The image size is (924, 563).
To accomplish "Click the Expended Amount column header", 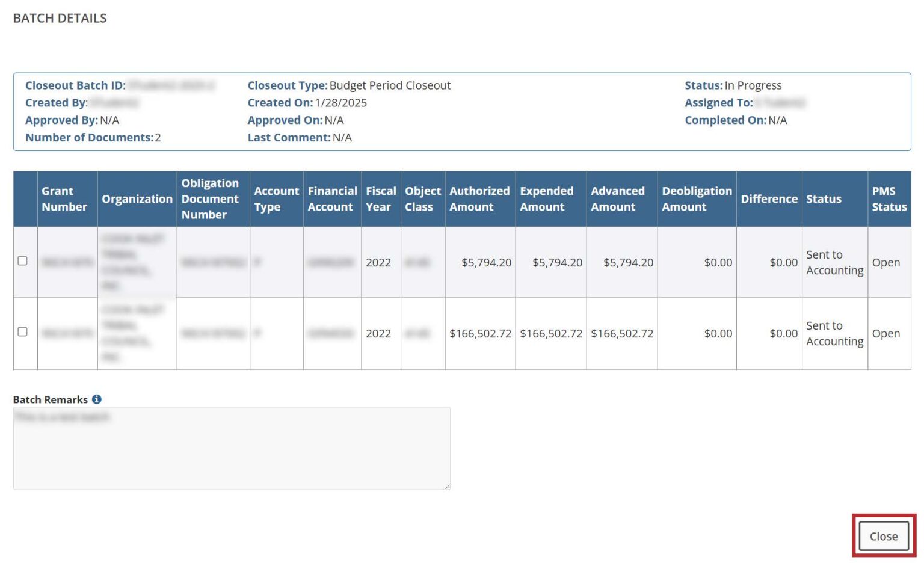I will coord(547,199).
